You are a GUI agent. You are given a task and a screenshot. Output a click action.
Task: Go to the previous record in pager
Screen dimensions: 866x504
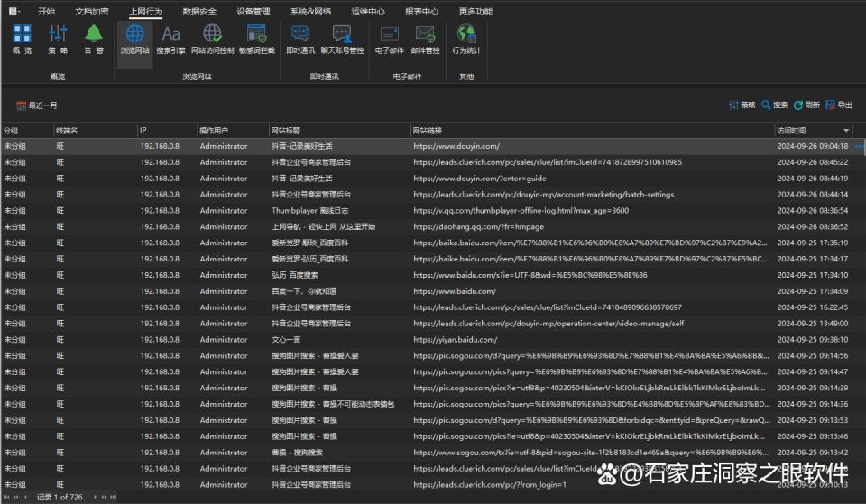pyautogui.click(x=25, y=498)
